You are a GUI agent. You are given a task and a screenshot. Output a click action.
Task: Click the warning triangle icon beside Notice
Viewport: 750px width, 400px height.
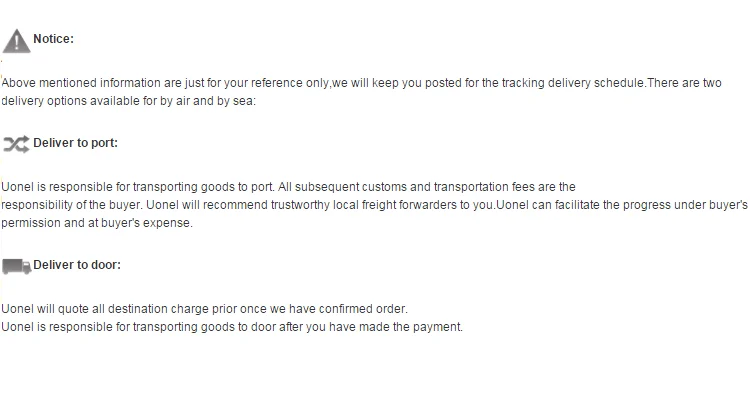(16, 41)
